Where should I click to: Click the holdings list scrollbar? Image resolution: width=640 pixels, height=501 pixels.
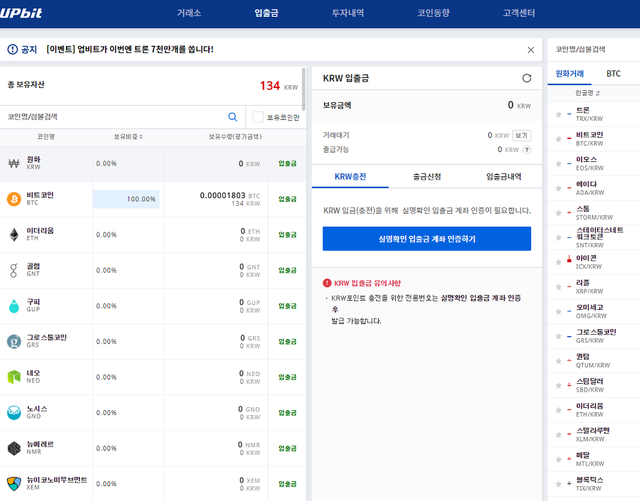coord(303,89)
